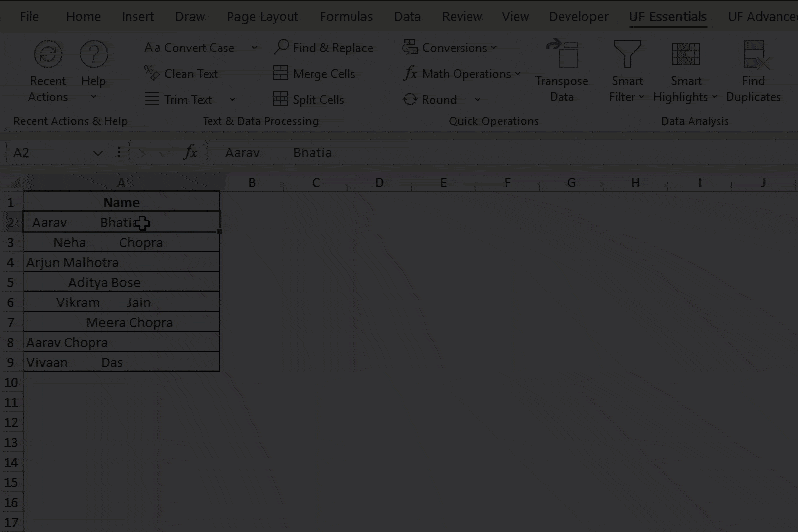Click the Math Operations fx icon

pos(410,74)
